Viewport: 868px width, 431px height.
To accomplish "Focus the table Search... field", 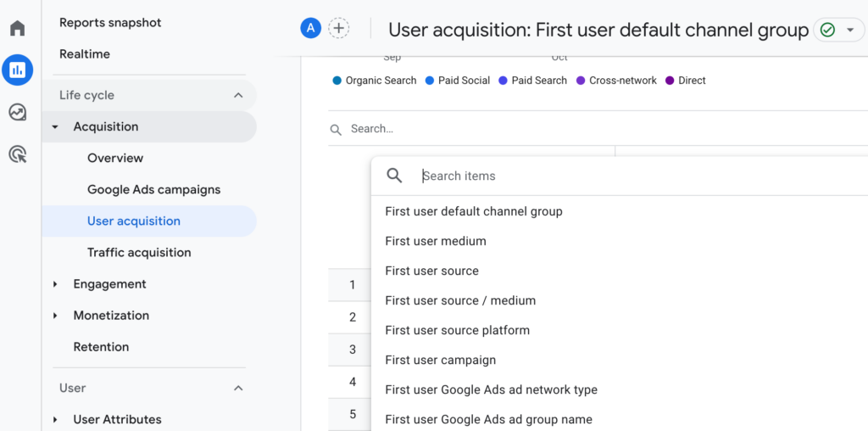I will point(598,129).
